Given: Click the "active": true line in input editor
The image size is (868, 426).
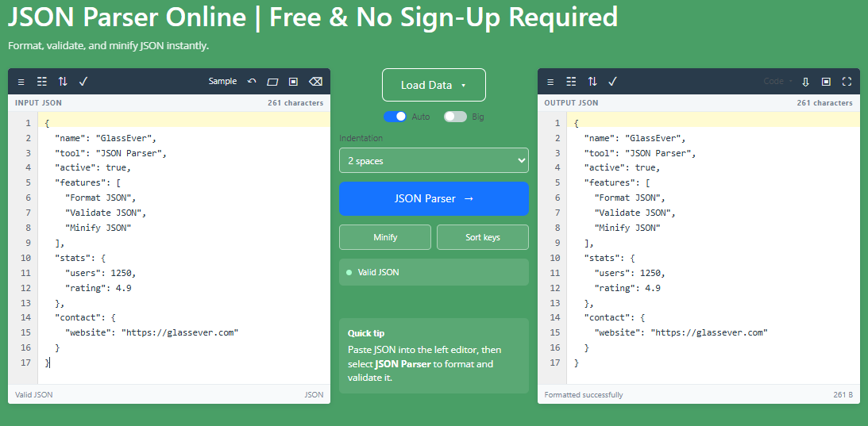Looking at the screenshot, I should tap(92, 168).
